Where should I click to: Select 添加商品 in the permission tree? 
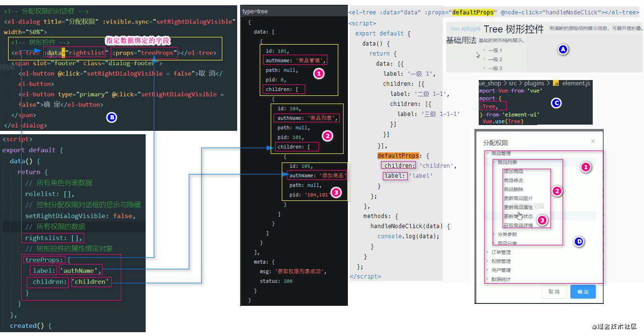513,172
